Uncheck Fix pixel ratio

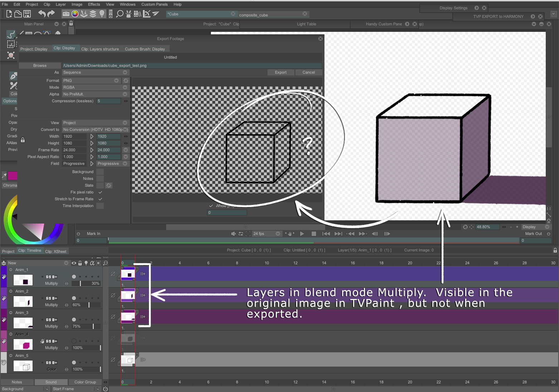(x=100, y=192)
